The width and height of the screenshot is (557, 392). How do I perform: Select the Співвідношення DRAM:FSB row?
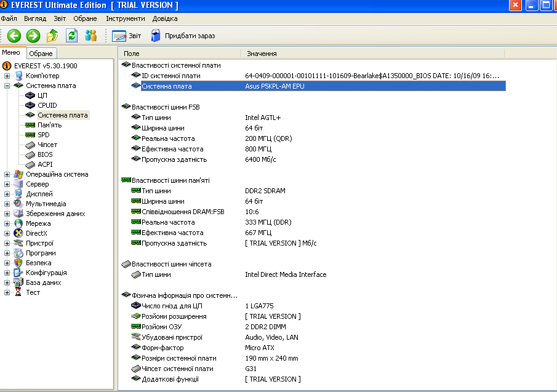click(318, 212)
